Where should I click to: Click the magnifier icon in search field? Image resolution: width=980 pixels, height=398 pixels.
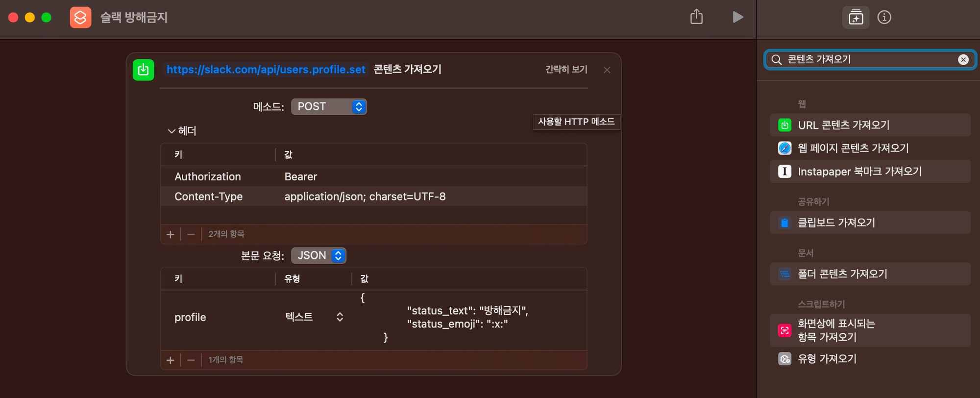pyautogui.click(x=776, y=60)
